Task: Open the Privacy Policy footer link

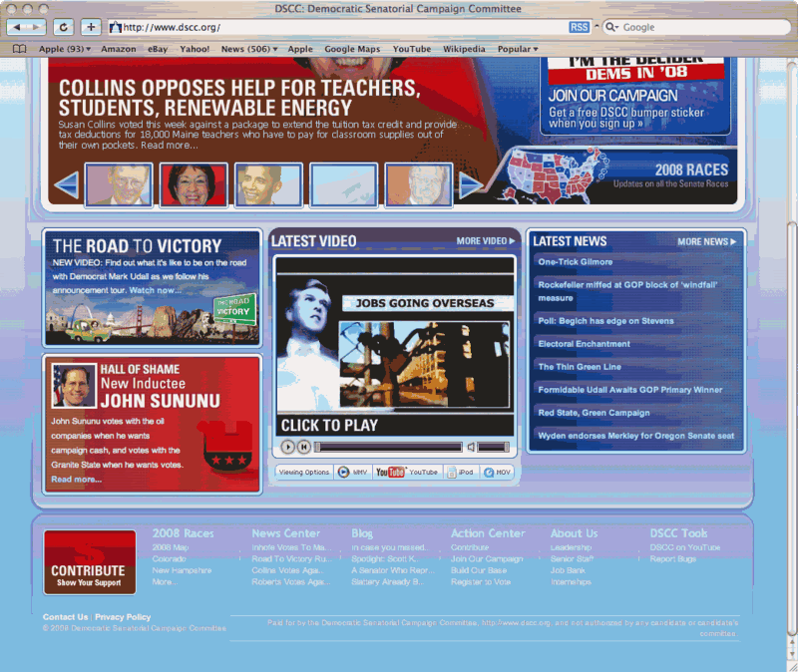Action: click(x=123, y=617)
